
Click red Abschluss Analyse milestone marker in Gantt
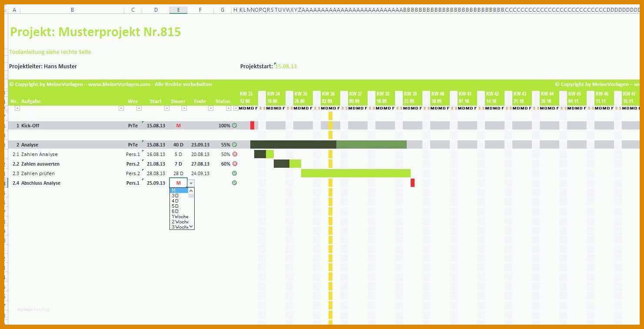tap(412, 183)
